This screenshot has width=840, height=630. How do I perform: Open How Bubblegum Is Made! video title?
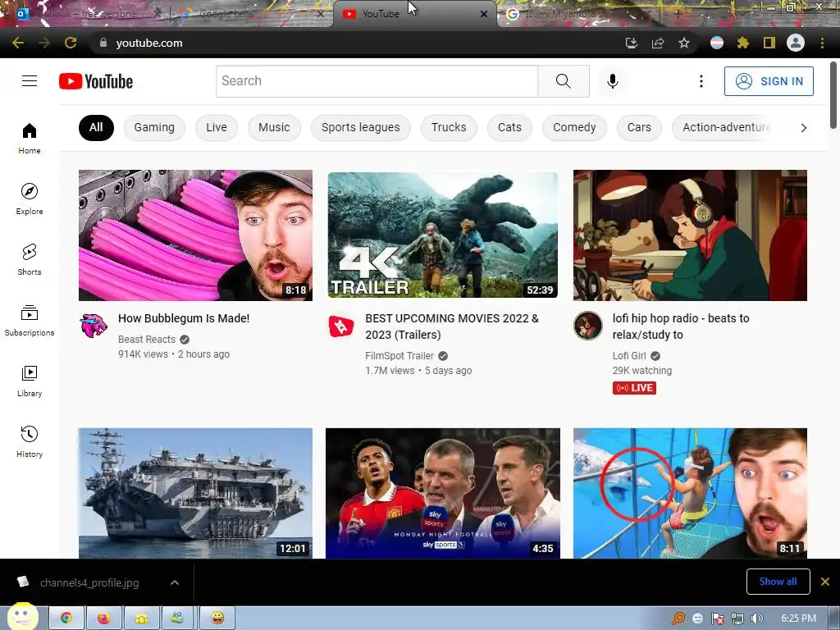pos(184,318)
